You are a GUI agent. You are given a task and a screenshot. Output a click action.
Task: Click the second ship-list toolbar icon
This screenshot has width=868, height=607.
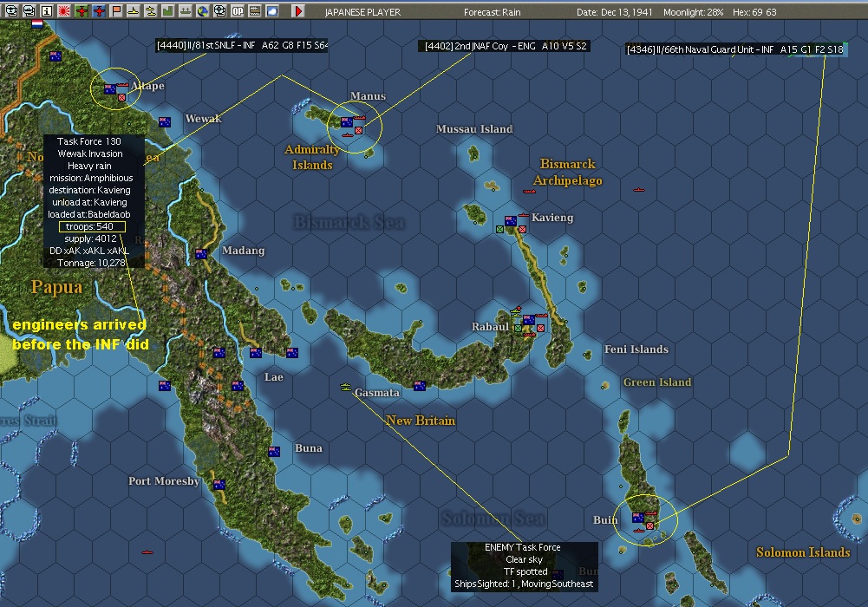click(x=29, y=10)
